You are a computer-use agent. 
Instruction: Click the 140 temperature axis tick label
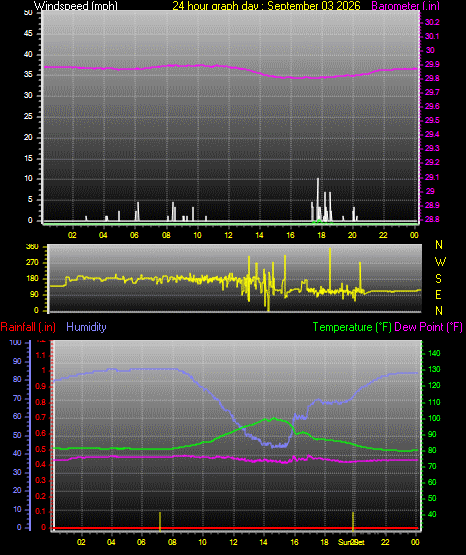[x=434, y=353]
